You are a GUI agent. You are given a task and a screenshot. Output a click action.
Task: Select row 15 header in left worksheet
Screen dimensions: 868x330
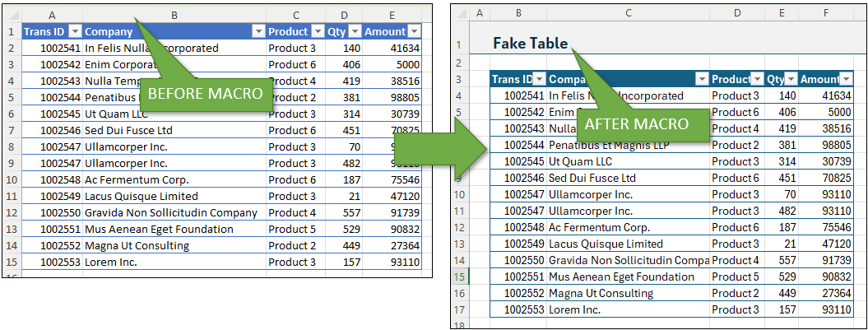[11, 262]
